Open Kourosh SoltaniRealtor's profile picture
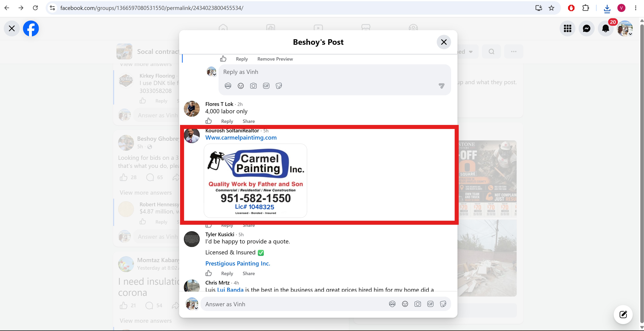The width and height of the screenshot is (644, 331). click(x=192, y=135)
